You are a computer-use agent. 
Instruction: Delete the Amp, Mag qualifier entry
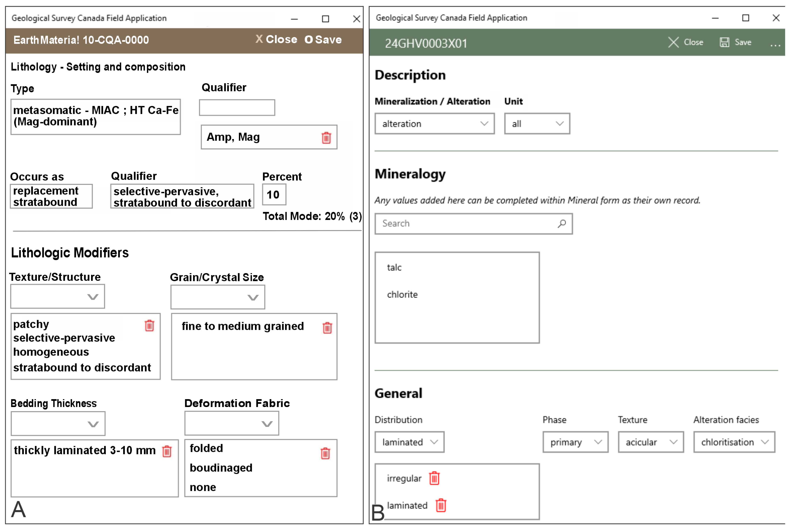(x=326, y=138)
